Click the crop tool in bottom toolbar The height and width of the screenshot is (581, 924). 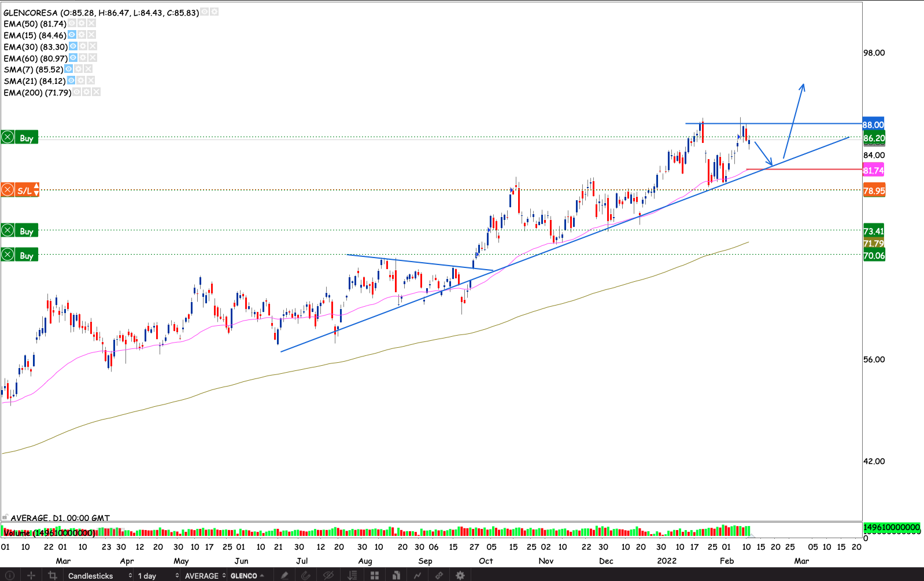(x=53, y=575)
